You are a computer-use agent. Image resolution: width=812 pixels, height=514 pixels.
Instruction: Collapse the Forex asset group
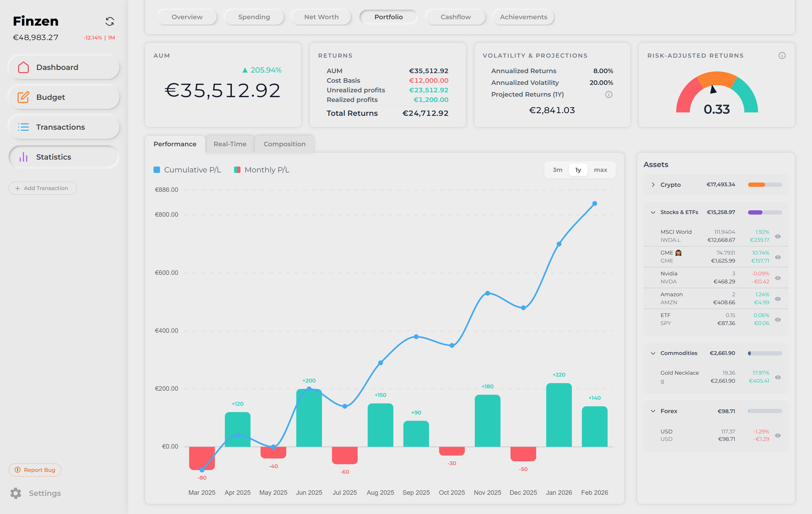tap(653, 411)
